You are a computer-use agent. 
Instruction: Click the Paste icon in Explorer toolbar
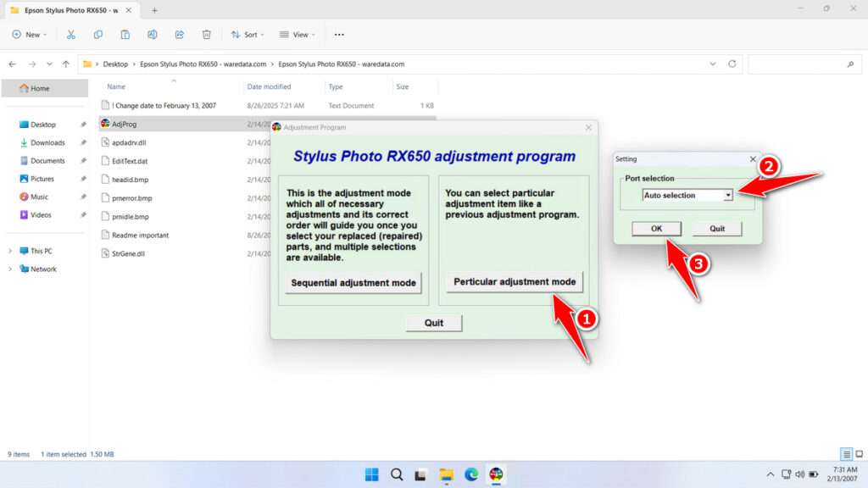[x=125, y=34]
